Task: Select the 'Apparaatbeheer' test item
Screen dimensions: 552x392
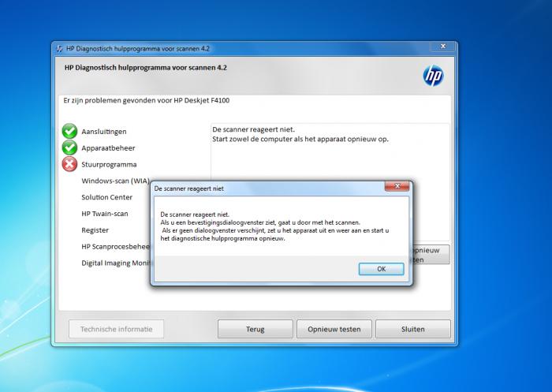Action: coord(109,148)
